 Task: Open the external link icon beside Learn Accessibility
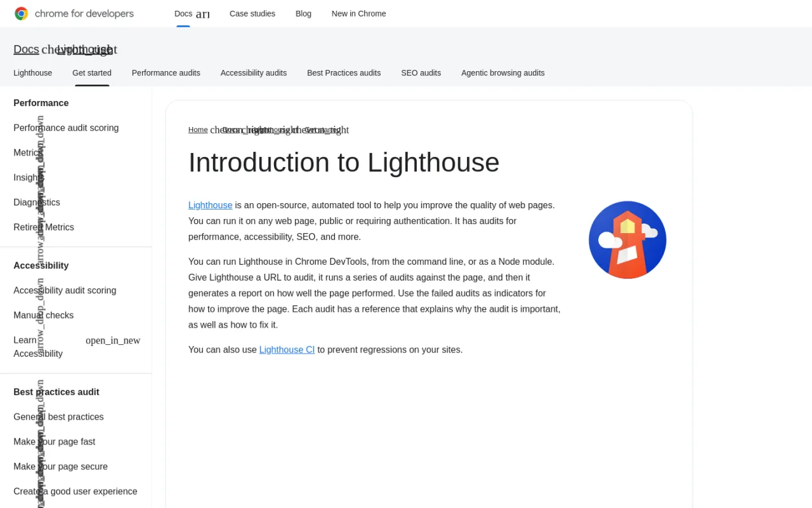coord(113,341)
